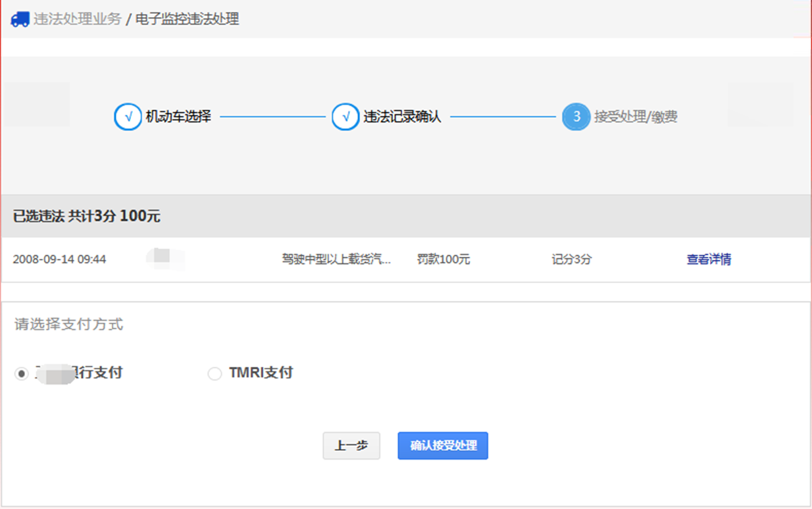Click the blue truck icon in header
This screenshot has height=509, width=812.
point(20,20)
